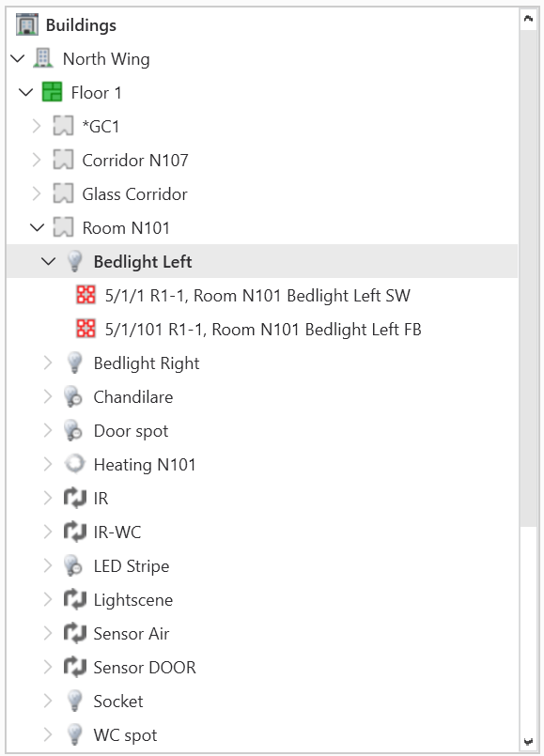544x756 pixels.
Task: Select the Bedlight Right function
Action: pyautogui.click(x=147, y=363)
